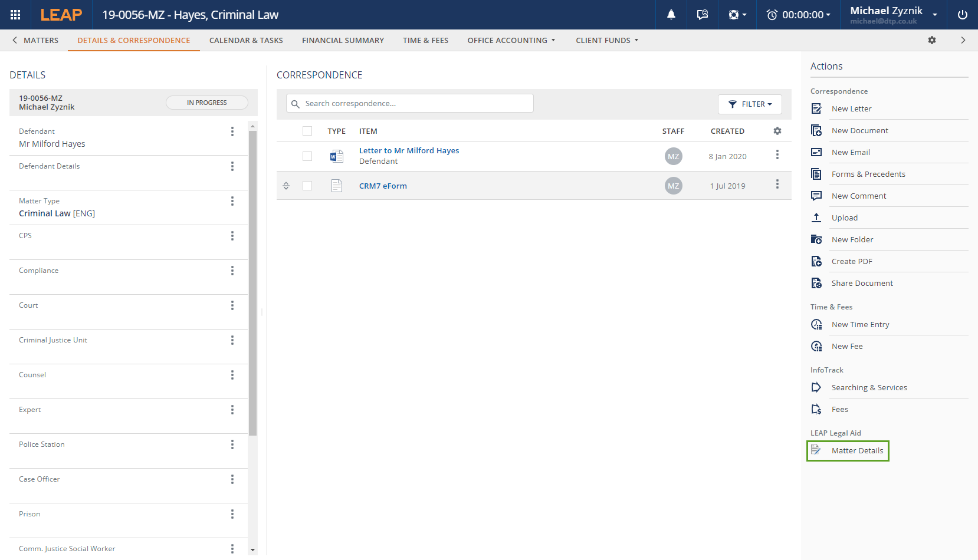Tick checkbox for CRM7 eForm row
Screen dimensions: 978x560
tap(307, 186)
